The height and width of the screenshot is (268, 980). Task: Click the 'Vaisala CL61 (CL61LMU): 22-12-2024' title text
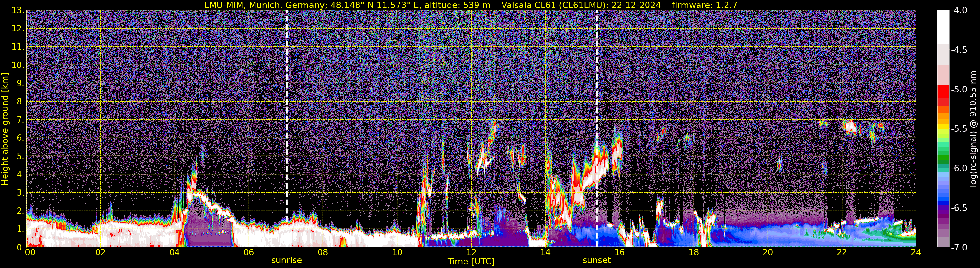click(581, 5)
